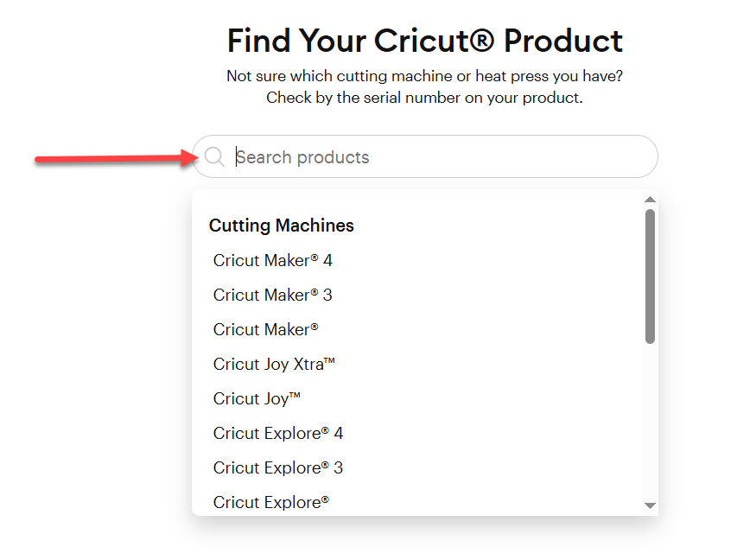Select Cricut Explore 4
The width and height of the screenshot is (756, 553).
pyautogui.click(x=277, y=433)
